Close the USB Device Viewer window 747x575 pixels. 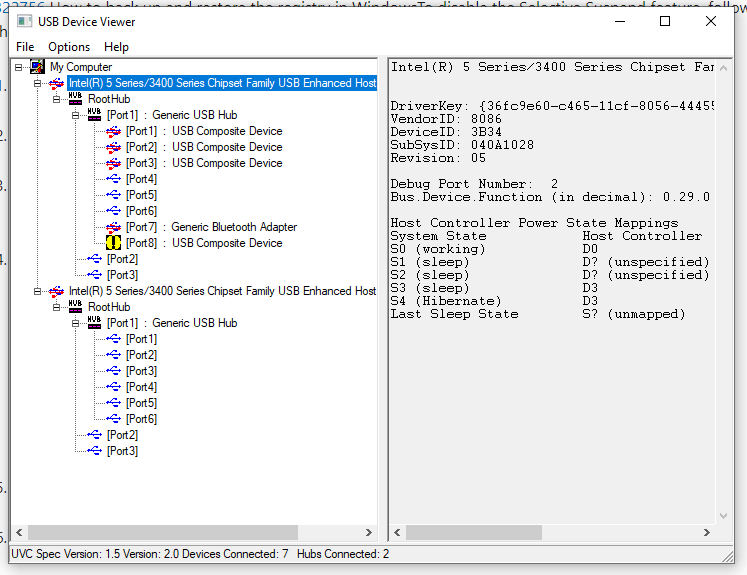click(x=710, y=21)
